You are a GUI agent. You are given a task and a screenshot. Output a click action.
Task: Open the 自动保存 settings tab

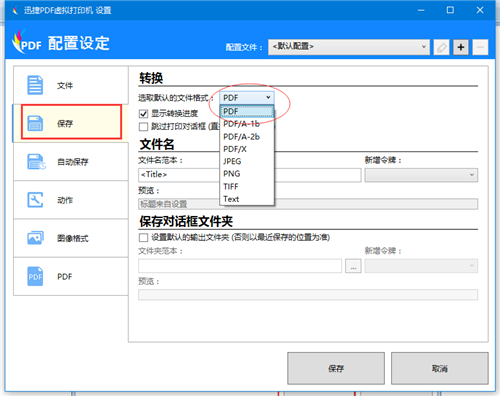pyautogui.click(x=71, y=162)
